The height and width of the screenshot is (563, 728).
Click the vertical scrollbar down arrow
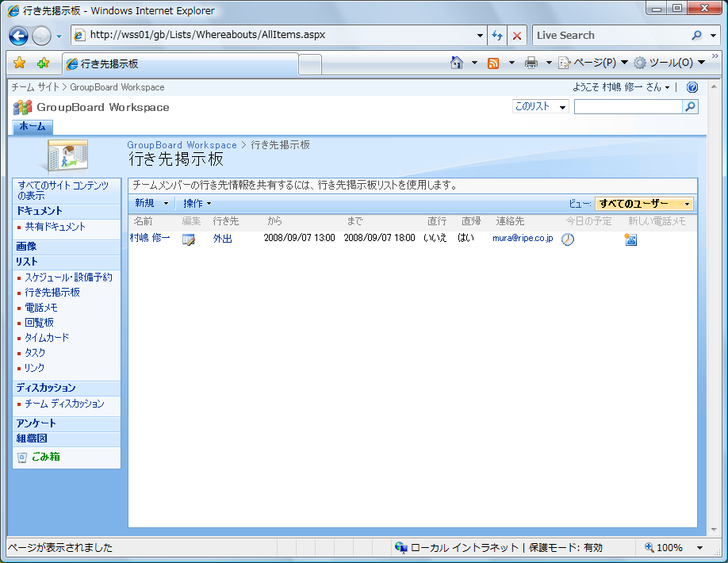tap(714, 530)
